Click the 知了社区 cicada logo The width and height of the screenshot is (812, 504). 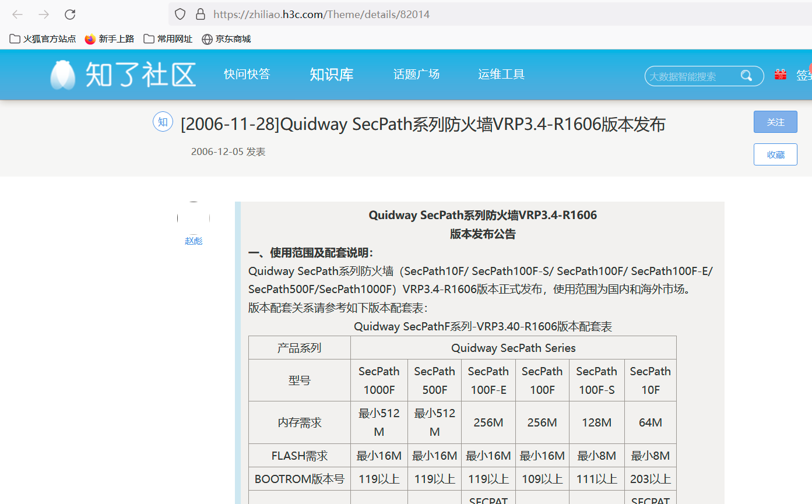coord(123,75)
